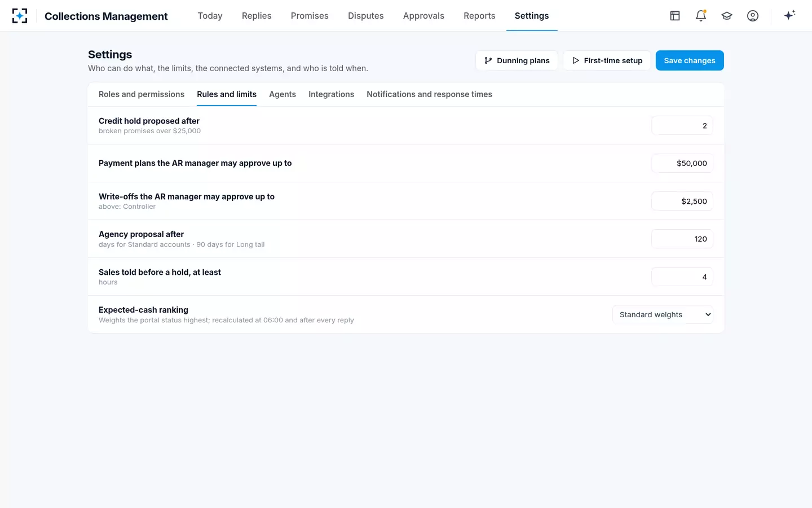The height and width of the screenshot is (508, 812).
Task: Open the Disputes section
Action: [x=366, y=16]
